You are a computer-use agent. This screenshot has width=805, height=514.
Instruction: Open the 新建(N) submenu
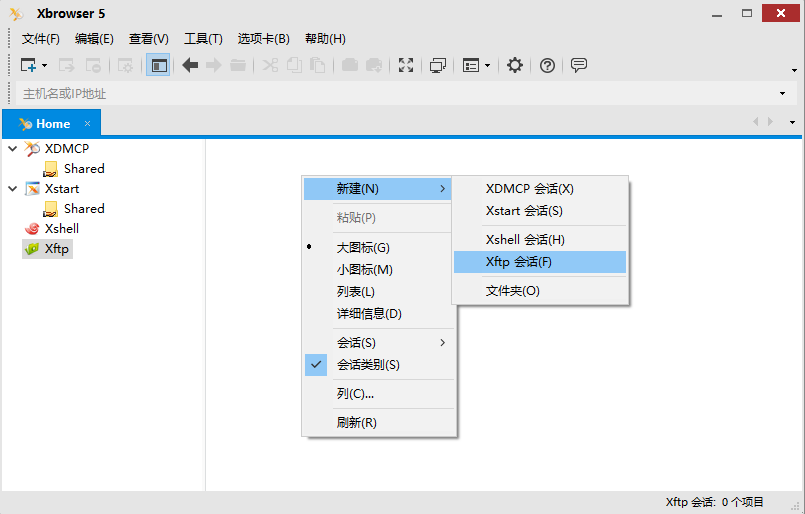[378, 188]
